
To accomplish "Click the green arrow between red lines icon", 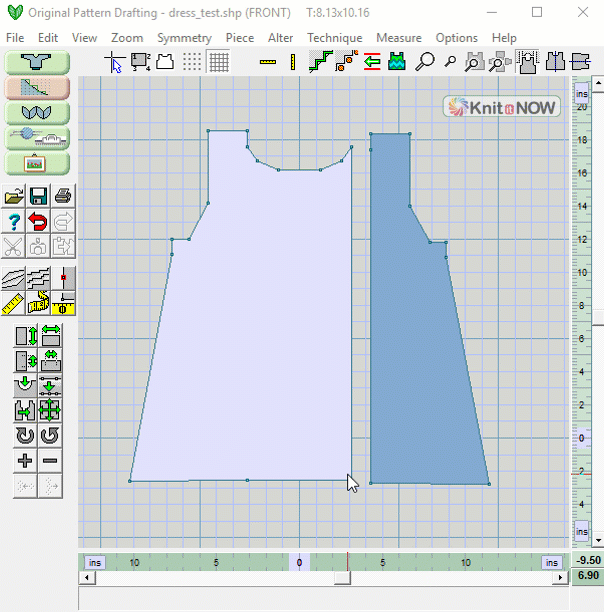I will 372,62.
